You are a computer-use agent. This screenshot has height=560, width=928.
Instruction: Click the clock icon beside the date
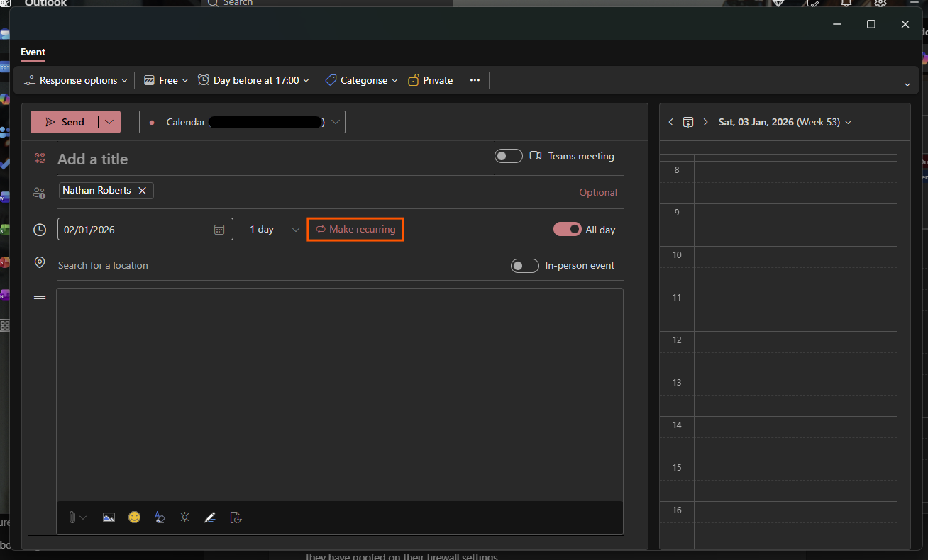coord(40,230)
